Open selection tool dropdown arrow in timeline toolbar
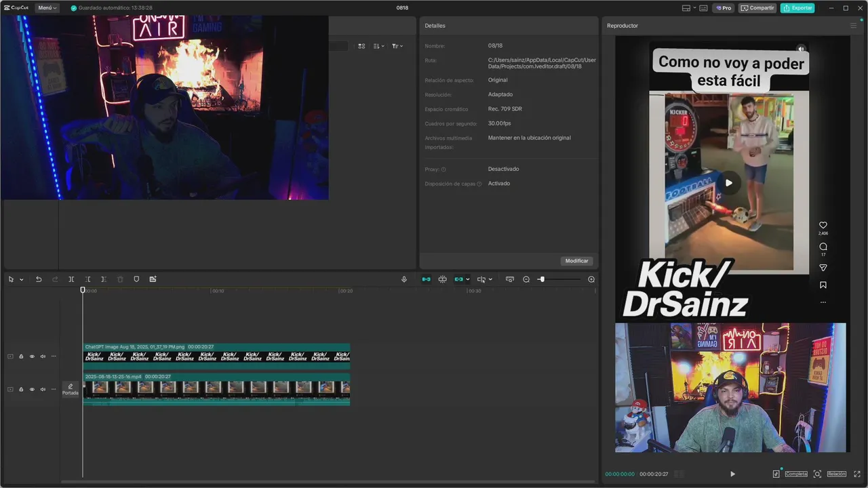868x488 pixels. pos(21,279)
